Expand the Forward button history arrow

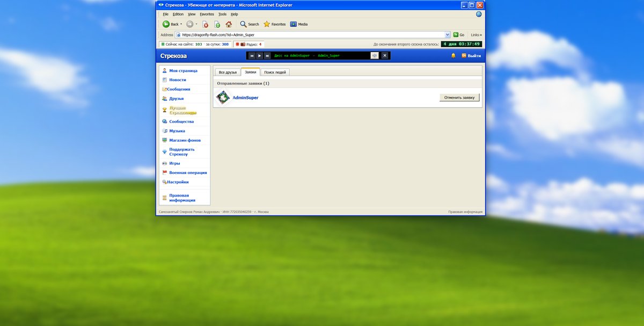(196, 24)
